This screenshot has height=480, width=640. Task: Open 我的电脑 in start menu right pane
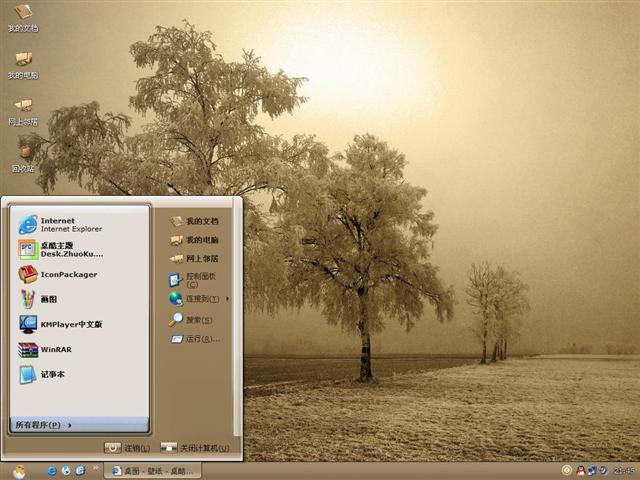pyautogui.click(x=195, y=240)
